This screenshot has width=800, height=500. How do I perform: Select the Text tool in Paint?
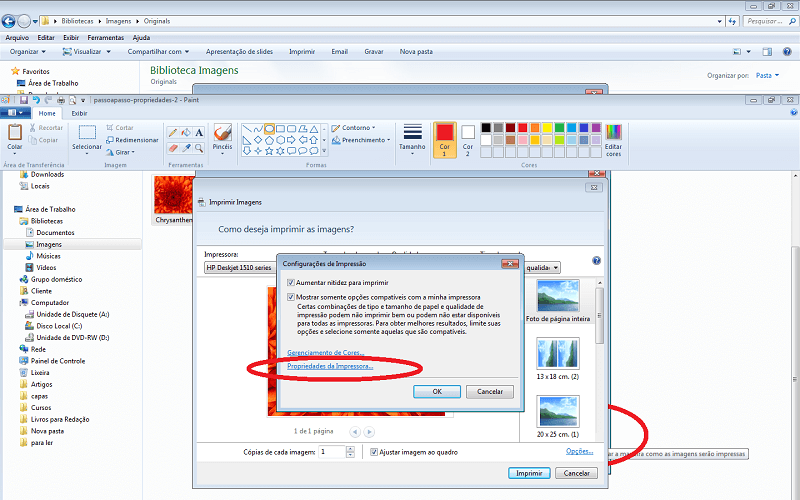pos(199,132)
